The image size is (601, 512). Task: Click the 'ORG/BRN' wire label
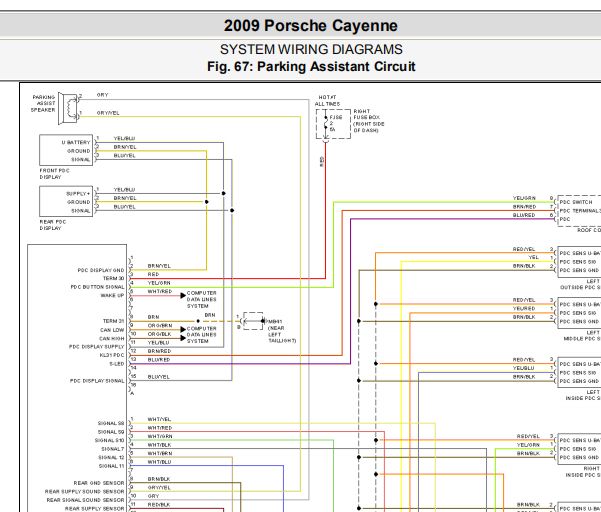[x=160, y=326]
